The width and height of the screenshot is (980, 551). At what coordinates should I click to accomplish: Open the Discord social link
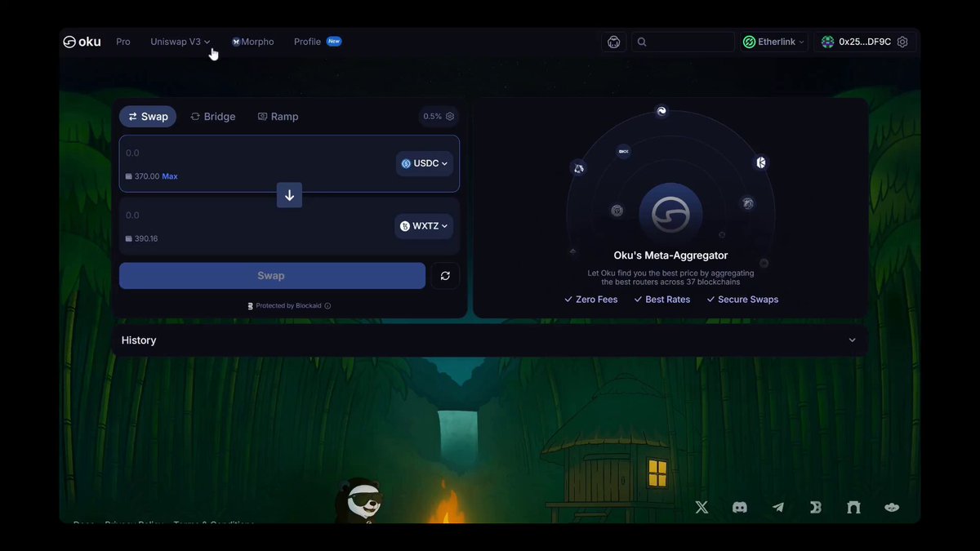(x=740, y=507)
